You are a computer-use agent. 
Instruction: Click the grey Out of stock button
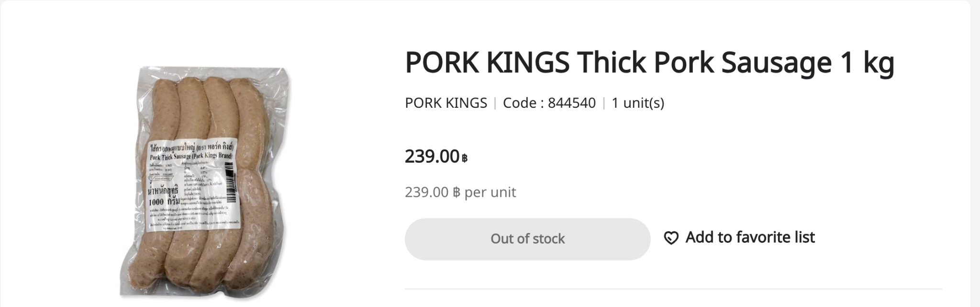coord(527,239)
